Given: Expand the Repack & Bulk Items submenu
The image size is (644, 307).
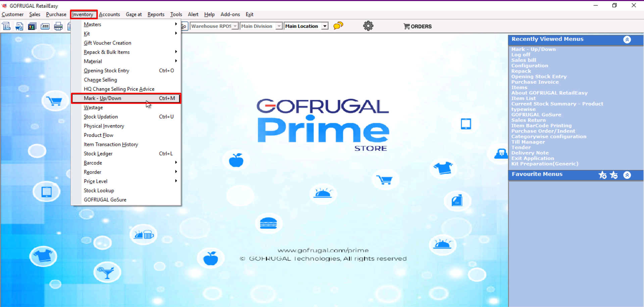Looking at the screenshot, I should coord(126,52).
